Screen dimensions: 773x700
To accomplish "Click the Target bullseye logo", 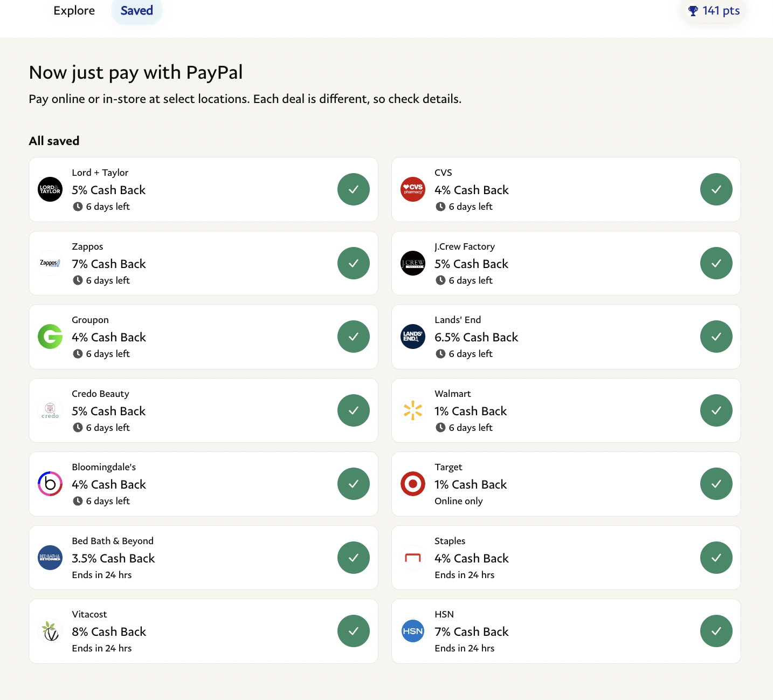I will coord(413,484).
